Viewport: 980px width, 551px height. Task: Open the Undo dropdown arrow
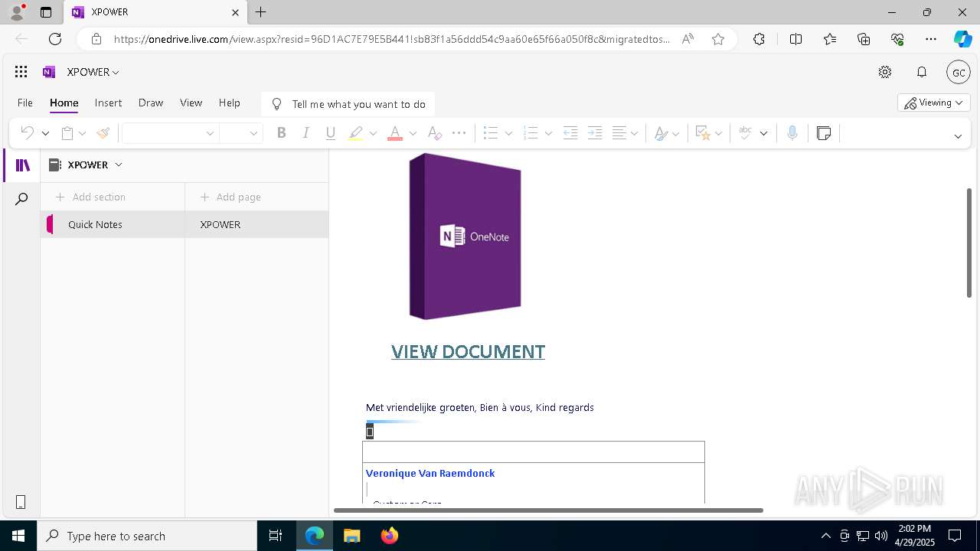tap(45, 133)
